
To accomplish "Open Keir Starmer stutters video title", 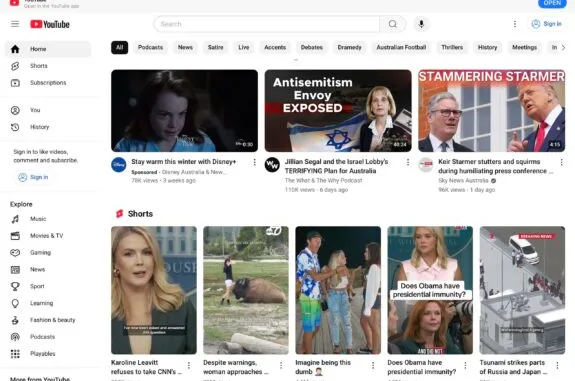I will (x=495, y=166).
